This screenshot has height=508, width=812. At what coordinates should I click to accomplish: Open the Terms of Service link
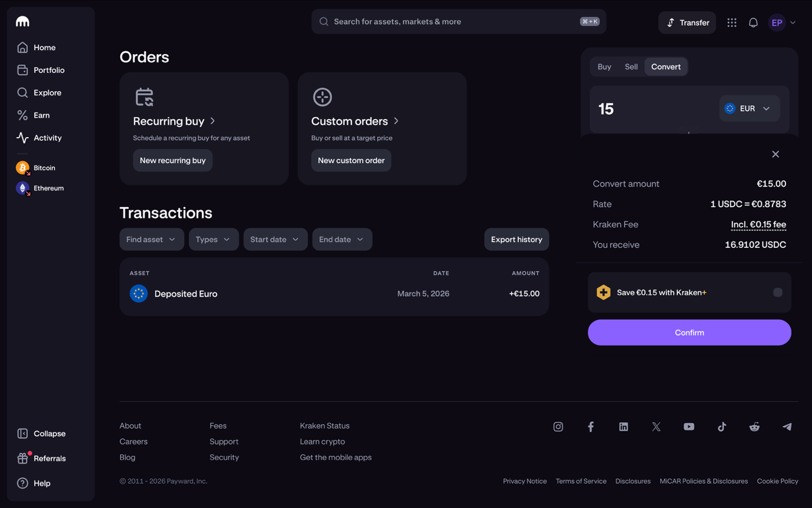tap(581, 482)
